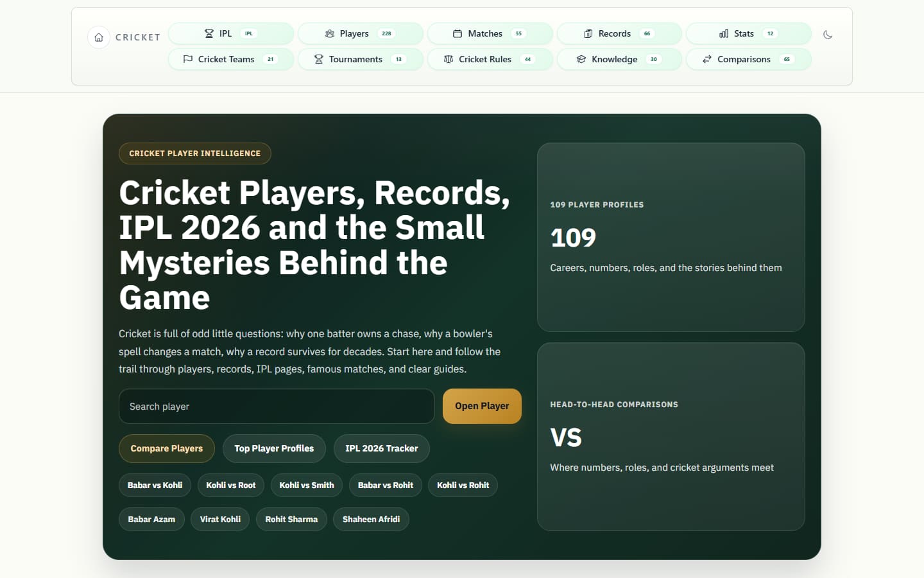924x578 pixels.
Task: Select the Kohli vs Rohit comparison chip
Action: click(463, 485)
